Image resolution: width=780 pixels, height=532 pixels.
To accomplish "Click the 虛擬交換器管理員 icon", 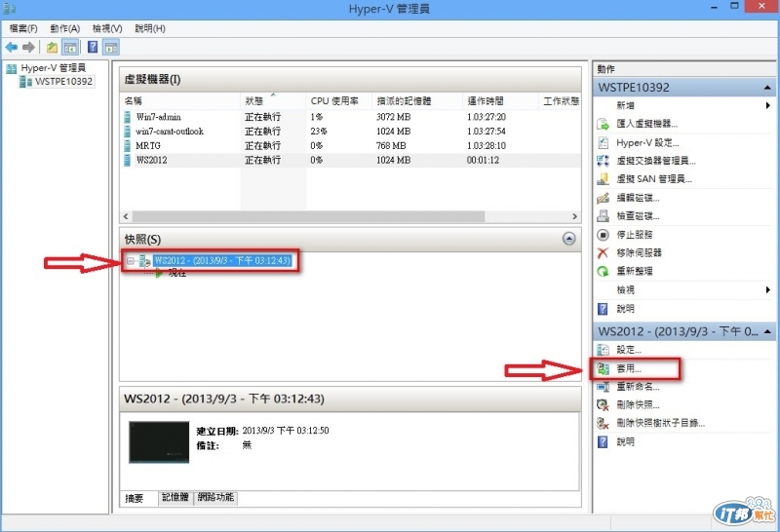I will tap(603, 161).
